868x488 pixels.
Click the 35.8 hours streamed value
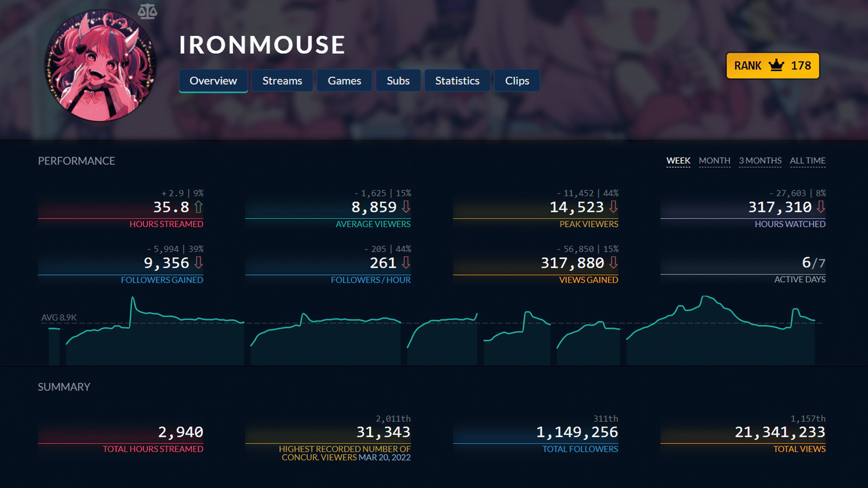pyautogui.click(x=171, y=207)
